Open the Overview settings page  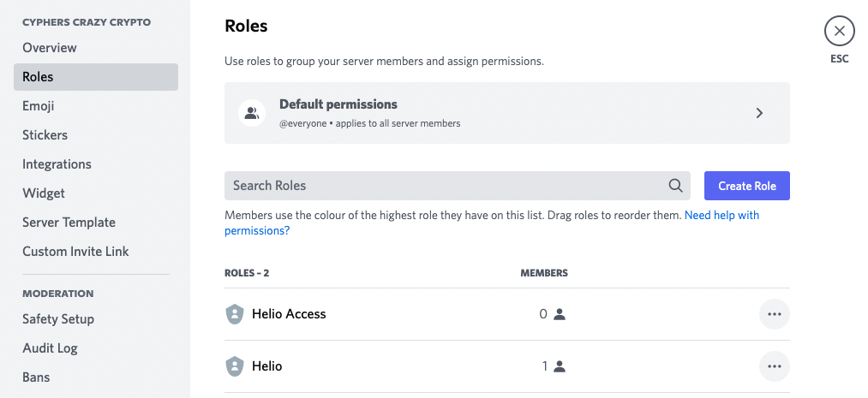point(50,48)
